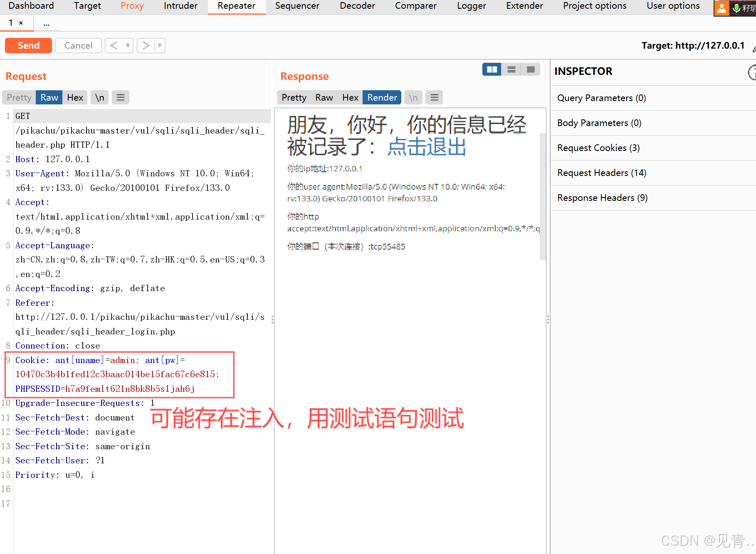Toggle non-printable characters in Request
This screenshot has height=554, width=756.
[100, 97]
